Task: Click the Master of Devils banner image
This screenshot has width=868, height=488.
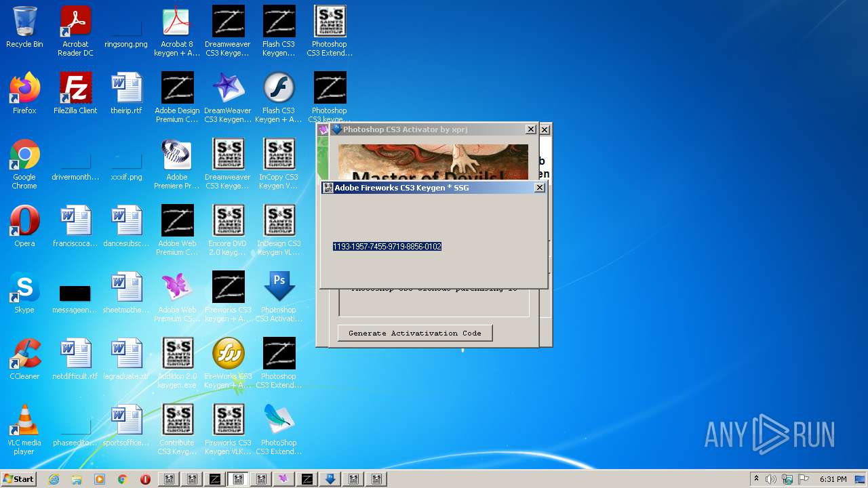Action: click(x=433, y=163)
